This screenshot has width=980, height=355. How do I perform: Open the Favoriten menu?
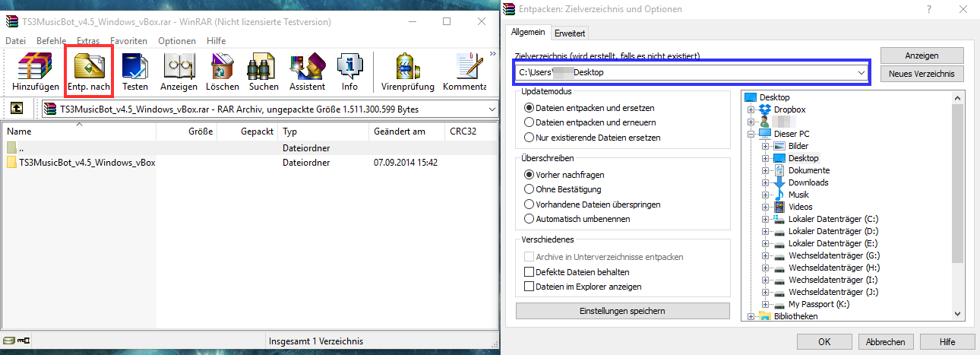[x=129, y=40]
